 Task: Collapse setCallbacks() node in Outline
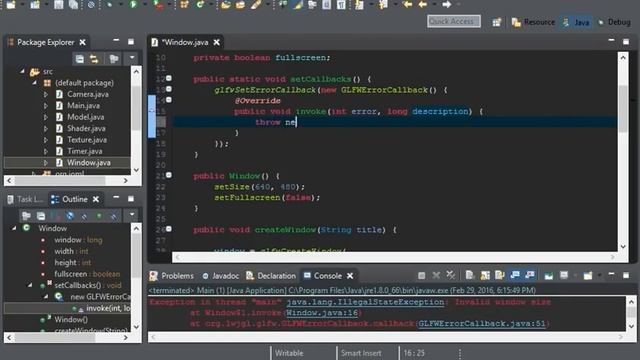point(30,285)
